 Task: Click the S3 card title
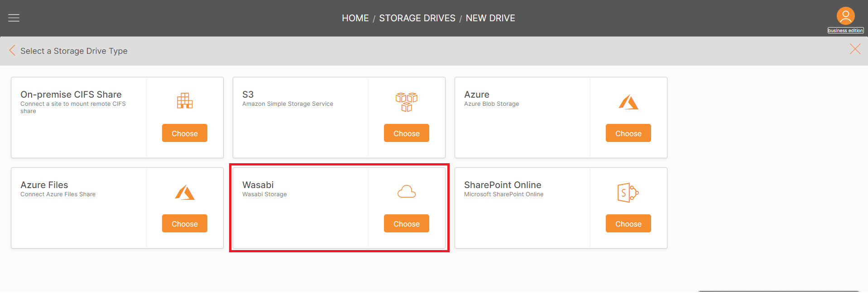click(x=248, y=95)
